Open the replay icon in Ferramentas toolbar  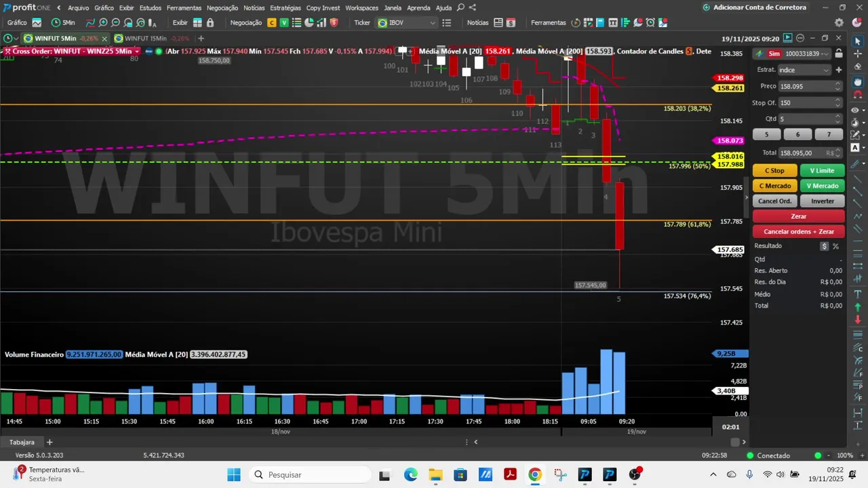pos(576,22)
